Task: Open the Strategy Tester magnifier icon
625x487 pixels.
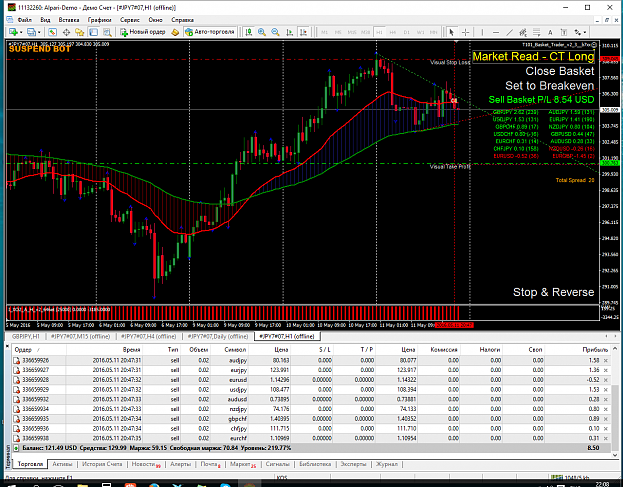Action: (x=107, y=32)
